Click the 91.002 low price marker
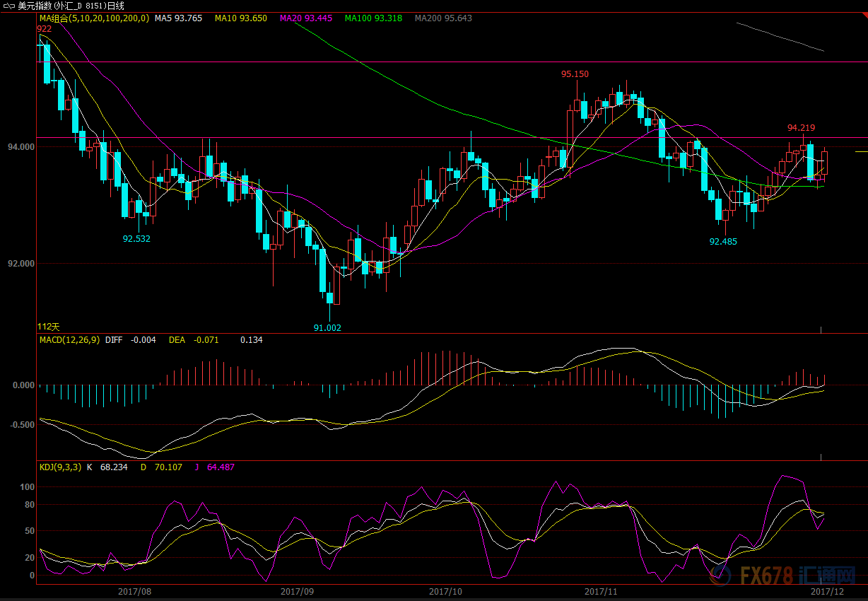The width and height of the screenshot is (868, 601). 327,327
